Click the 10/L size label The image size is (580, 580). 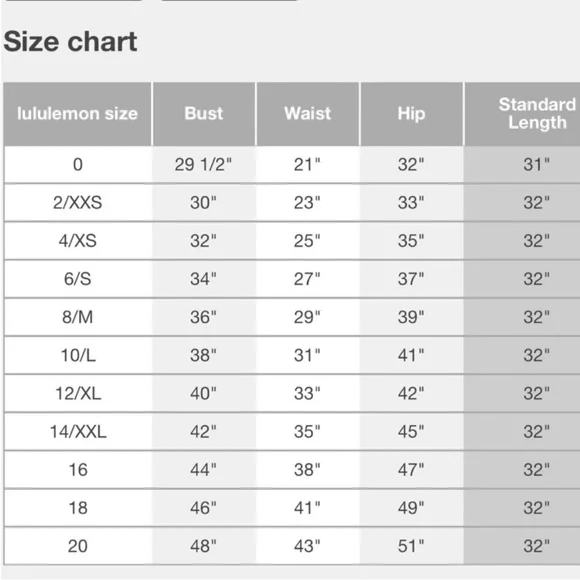pyautogui.click(x=78, y=355)
